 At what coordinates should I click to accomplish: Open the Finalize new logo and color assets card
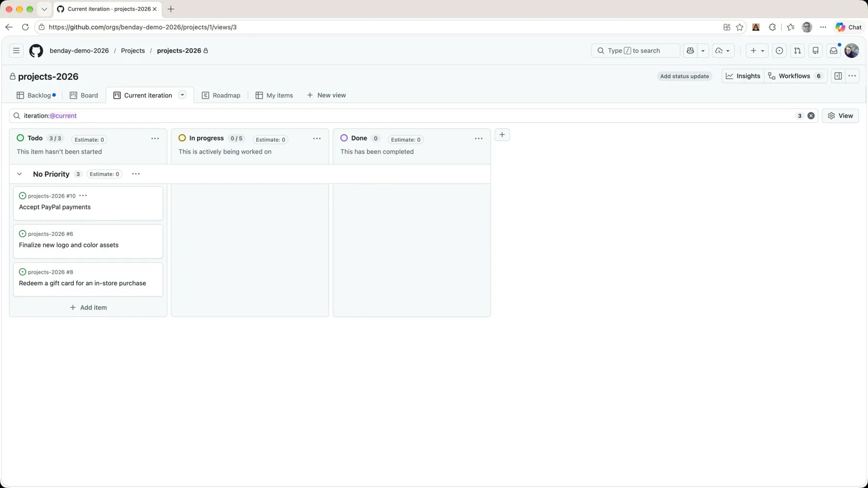pos(88,241)
